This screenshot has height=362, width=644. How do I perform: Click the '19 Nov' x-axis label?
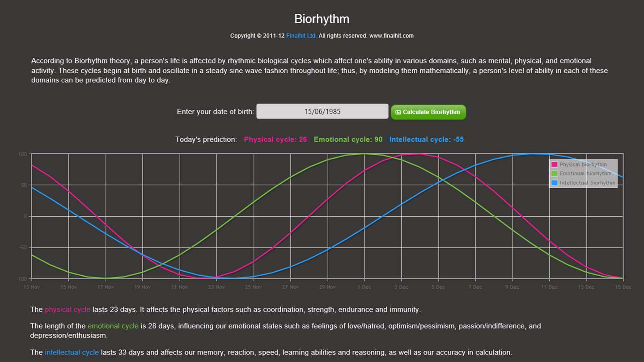[x=143, y=287]
